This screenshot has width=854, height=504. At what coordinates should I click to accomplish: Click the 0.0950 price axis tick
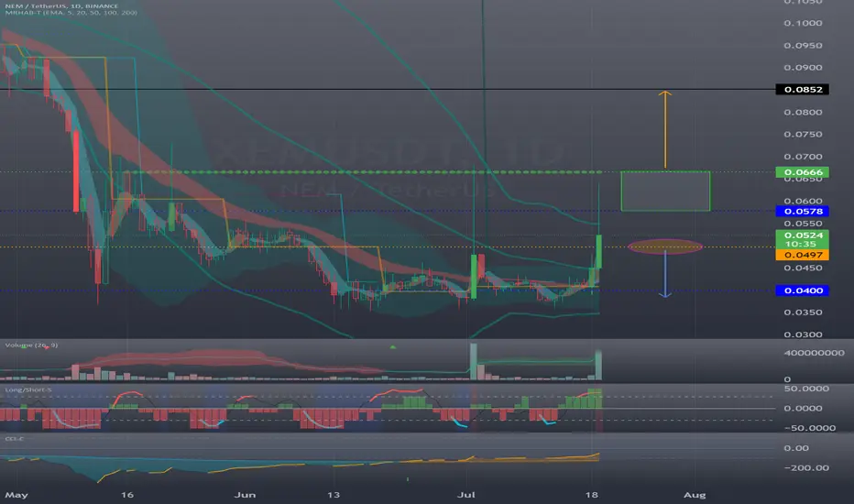[803, 45]
